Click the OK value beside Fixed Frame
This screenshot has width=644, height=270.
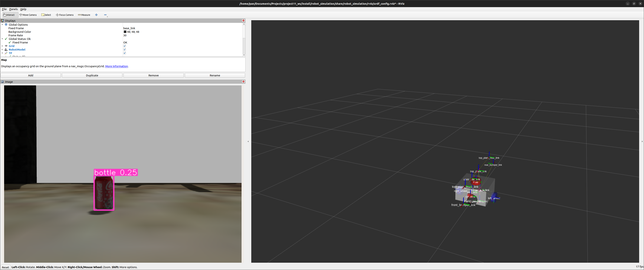tap(125, 43)
